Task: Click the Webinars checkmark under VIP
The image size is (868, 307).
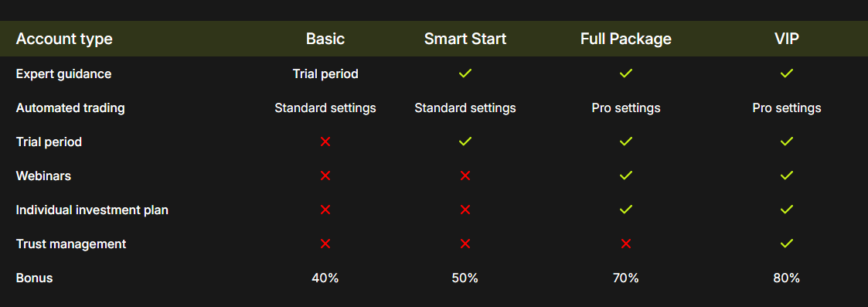Action: (x=786, y=175)
